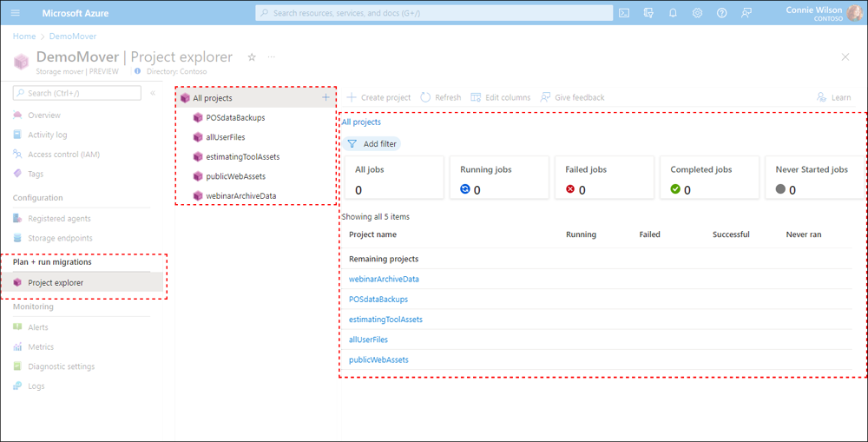Select POSdataBackups in the project tree
The image size is (868, 442).
[x=235, y=117]
